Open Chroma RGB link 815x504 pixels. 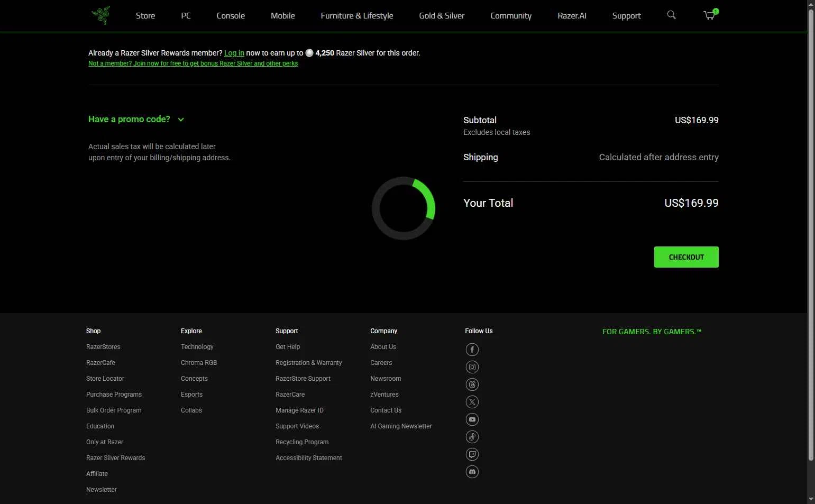tap(199, 363)
